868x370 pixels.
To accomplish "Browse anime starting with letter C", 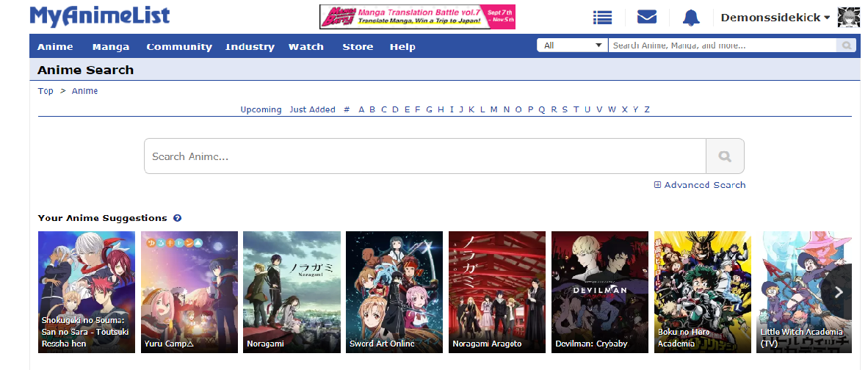I will pyautogui.click(x=383, y=109).
